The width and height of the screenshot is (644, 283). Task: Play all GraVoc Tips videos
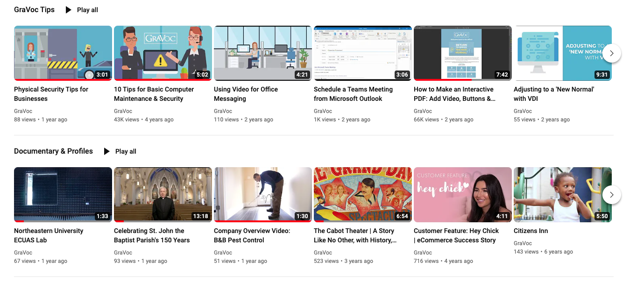[x=87, y=10]
